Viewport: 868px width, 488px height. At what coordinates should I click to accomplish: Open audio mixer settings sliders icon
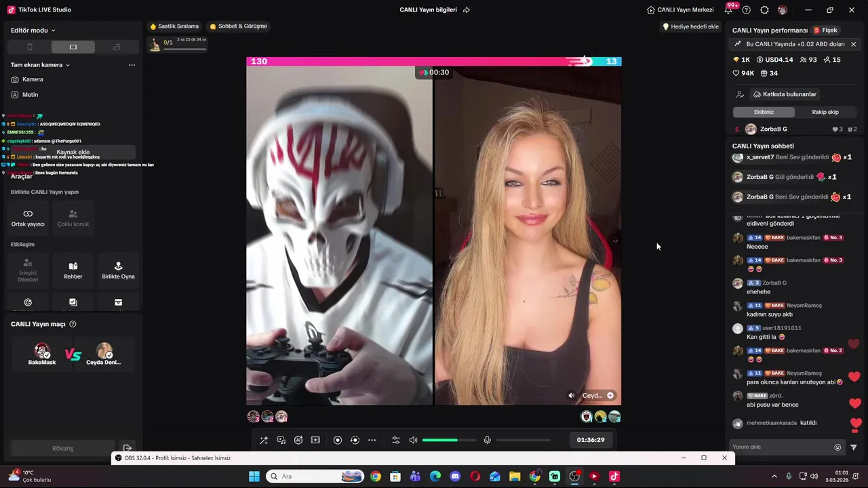(x=396, y=440)
